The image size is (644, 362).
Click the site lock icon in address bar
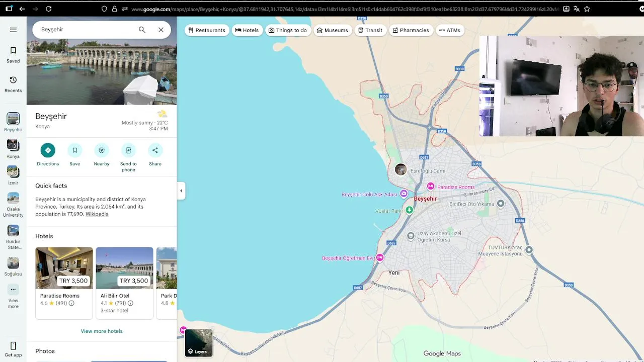click(115, 9)
